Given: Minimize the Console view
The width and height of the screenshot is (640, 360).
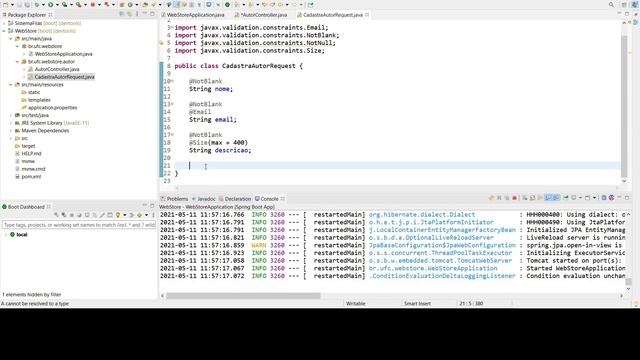Looking at the screenshot, I should click(619, 198).
